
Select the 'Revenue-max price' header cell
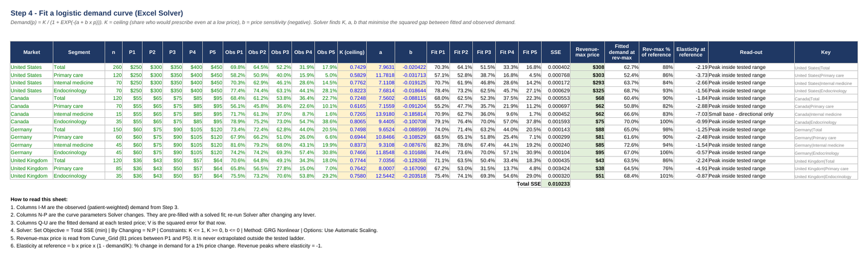point(588,52)
